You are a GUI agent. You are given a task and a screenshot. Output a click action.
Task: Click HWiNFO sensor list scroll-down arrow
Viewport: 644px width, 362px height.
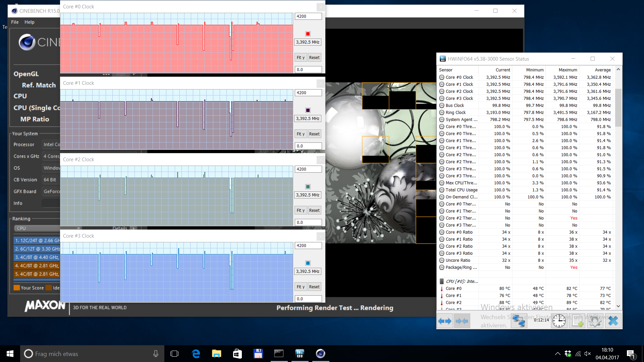click(x=618, y=306)
